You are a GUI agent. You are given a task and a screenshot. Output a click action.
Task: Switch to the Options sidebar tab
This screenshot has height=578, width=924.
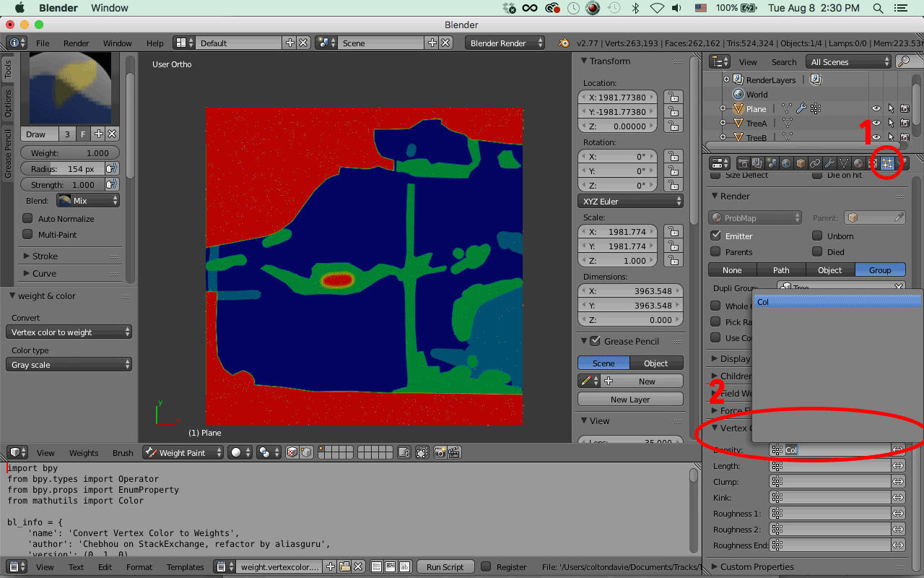coord(8,103)
